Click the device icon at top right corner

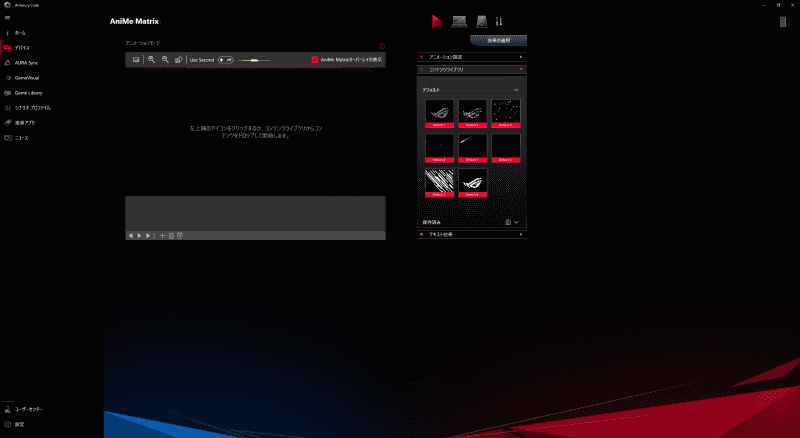tap(783, 21)
